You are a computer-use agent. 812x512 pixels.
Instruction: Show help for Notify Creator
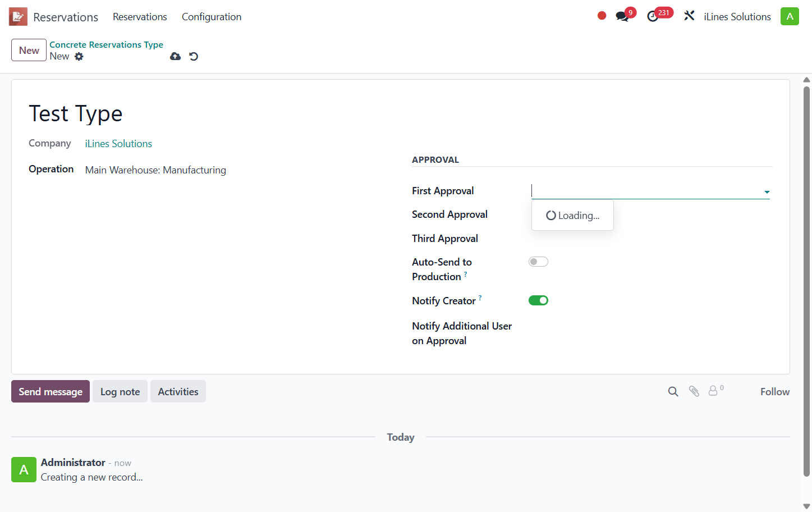point(480,298)
